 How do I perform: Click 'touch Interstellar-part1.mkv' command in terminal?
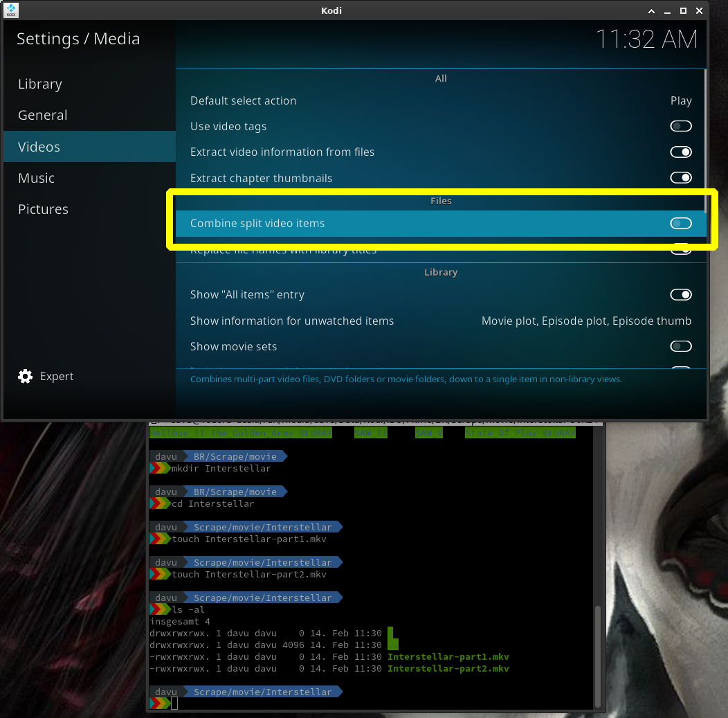(x=249, y=539)
